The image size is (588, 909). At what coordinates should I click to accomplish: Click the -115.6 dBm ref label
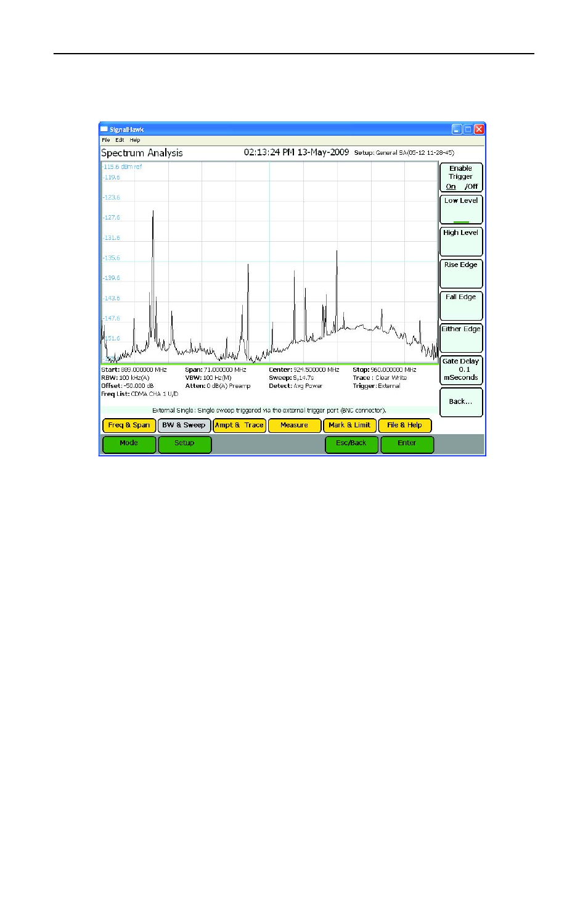tap(122, 167)
